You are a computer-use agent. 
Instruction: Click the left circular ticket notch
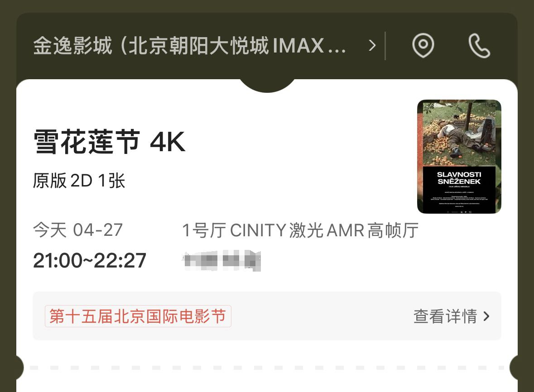20,368
